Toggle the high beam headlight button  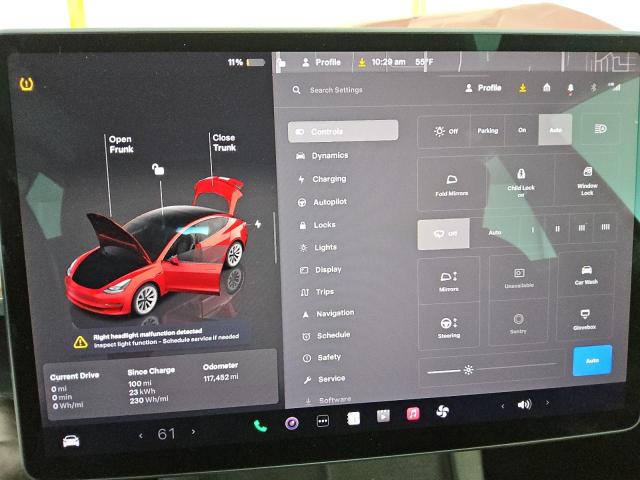pyautogui.click(x=600, y=129)
